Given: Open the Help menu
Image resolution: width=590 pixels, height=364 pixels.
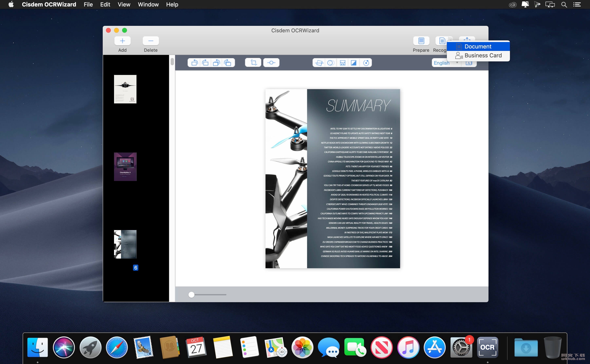Looking at the screenshot, I should pyautogui.click(x=172, y=5).
